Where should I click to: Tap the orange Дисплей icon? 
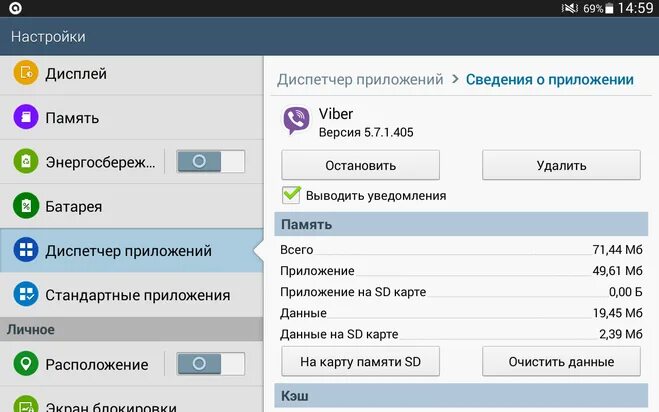click(x=26, y=73)
